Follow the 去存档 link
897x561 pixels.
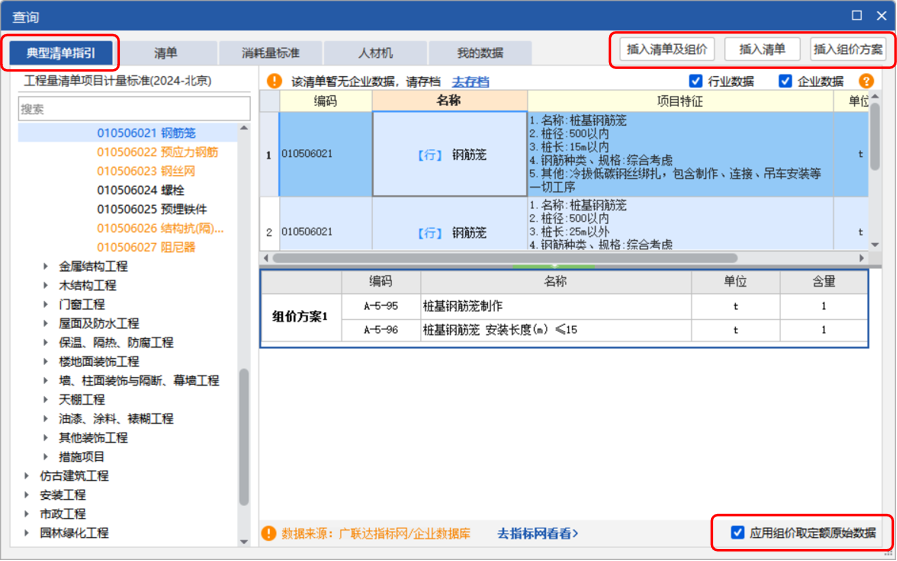coord(470,82)
